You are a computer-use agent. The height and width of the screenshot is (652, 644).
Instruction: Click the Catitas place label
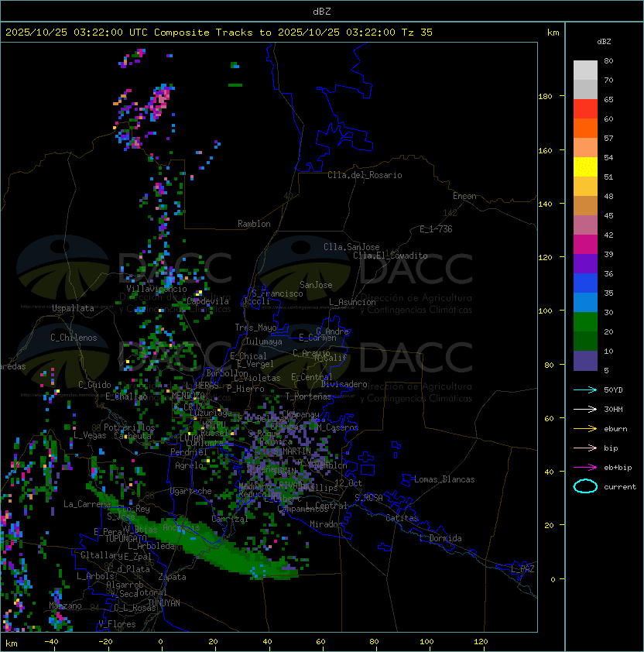402,518
